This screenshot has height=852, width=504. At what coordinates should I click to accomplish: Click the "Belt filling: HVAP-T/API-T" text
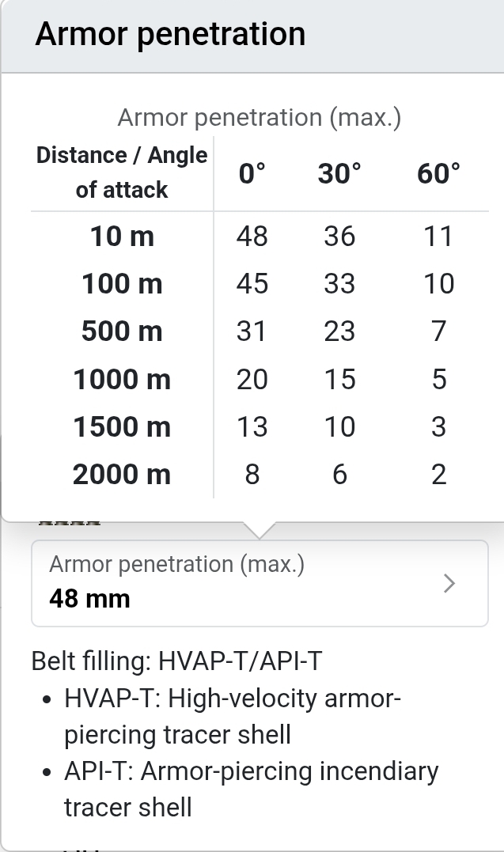pyautogui.click(x=176, y=661)
